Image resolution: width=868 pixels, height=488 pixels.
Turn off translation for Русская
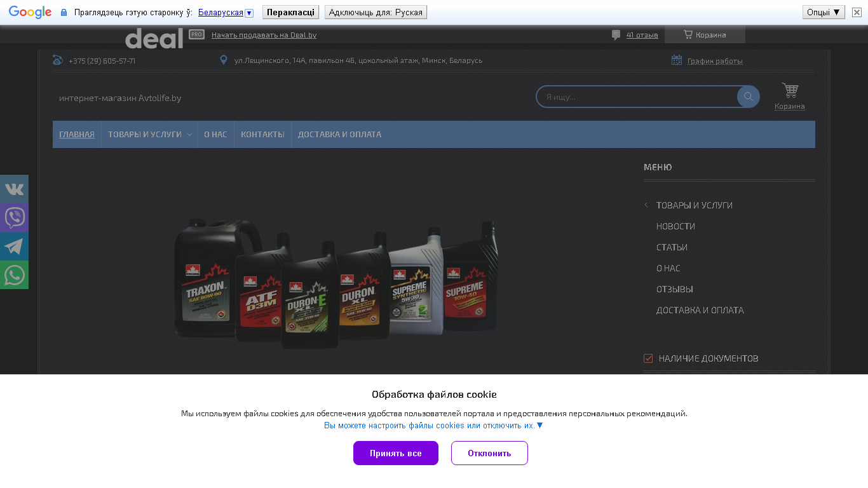tap(376, 13)
